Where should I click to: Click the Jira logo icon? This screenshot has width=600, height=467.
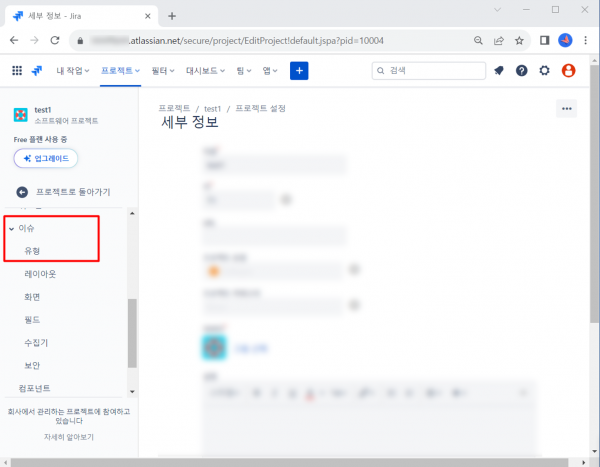tap(37, 70)
